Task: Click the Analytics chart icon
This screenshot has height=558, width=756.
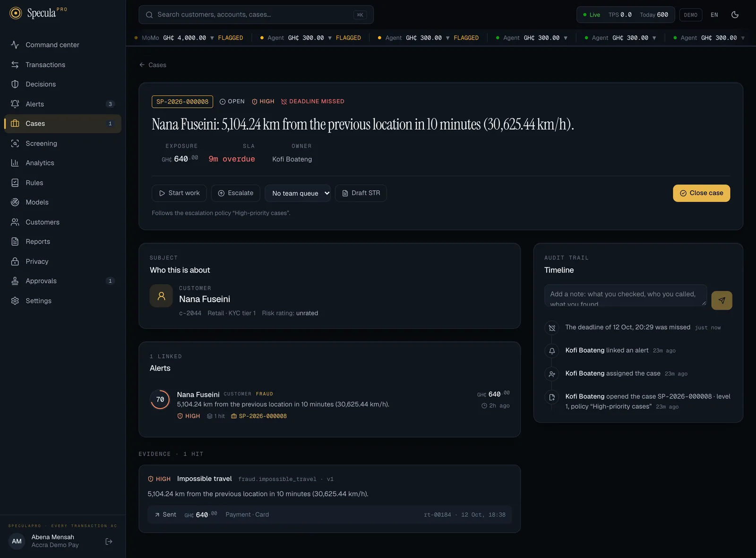Action: tap(15, 163)
